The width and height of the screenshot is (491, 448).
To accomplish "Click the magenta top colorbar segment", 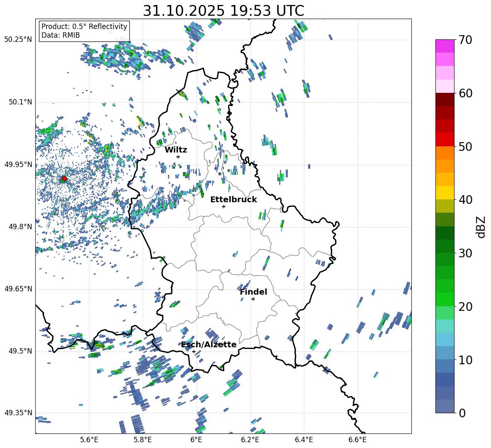I will [x=445, y=46].
